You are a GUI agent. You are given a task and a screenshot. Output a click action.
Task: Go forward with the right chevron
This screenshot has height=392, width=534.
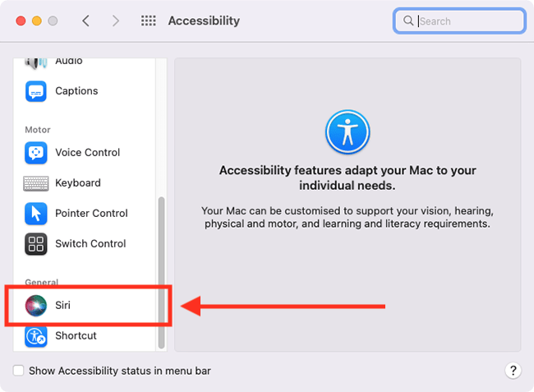pos(116,21)
